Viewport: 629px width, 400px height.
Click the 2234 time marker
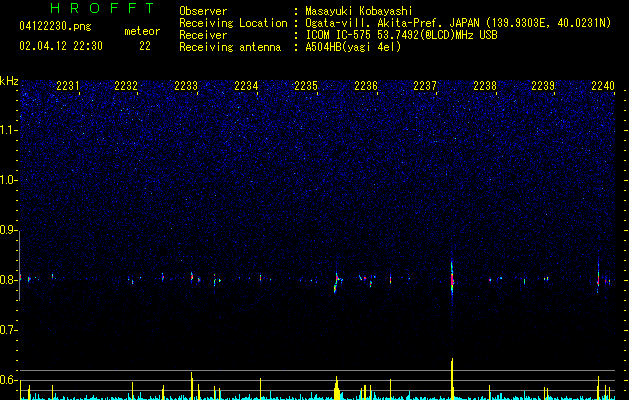click(246, 85)
